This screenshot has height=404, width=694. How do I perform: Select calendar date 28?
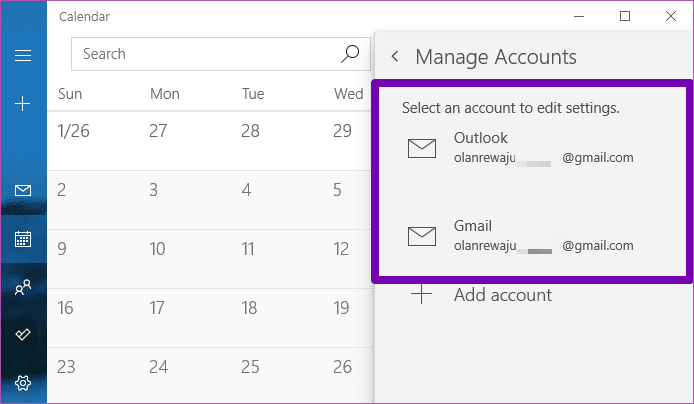[250, 131]
